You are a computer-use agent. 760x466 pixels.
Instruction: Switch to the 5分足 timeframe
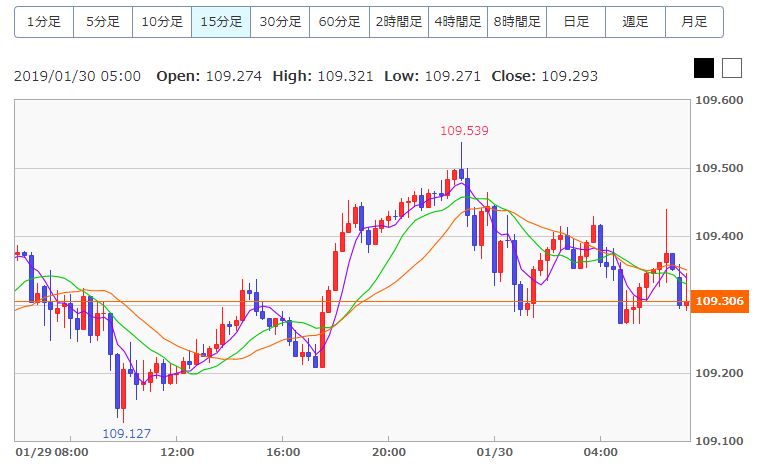[102, 21]
